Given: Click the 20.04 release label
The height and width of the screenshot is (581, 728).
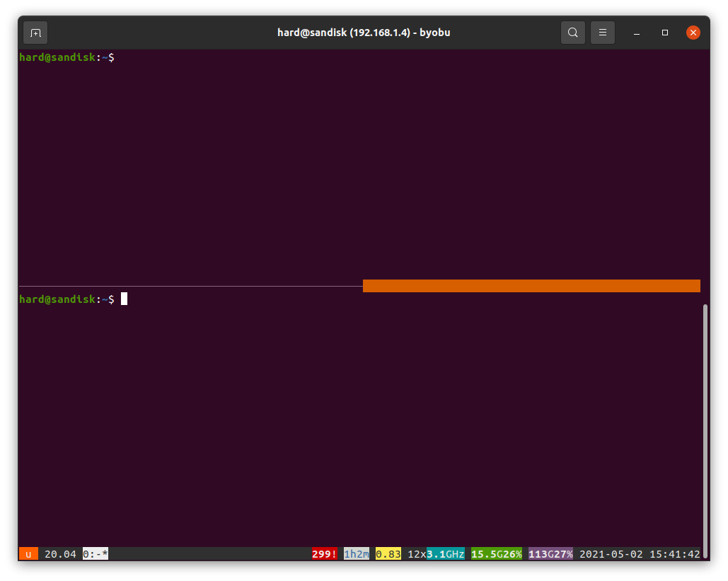Looking at the screenshot, I should (x=59, y=554).
